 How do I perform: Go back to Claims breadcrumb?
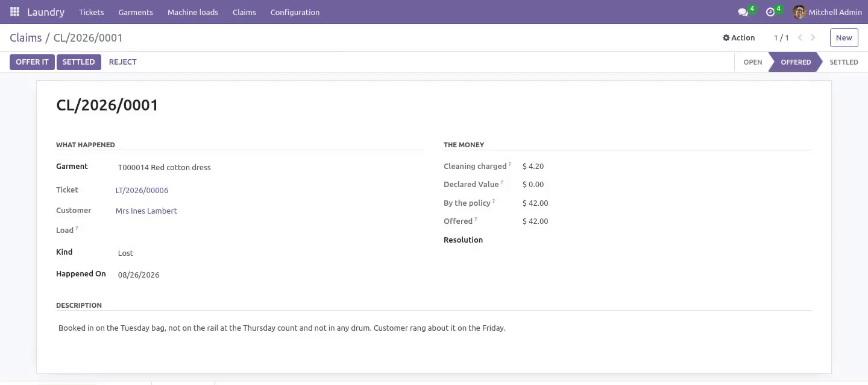(x=26, y=37)
